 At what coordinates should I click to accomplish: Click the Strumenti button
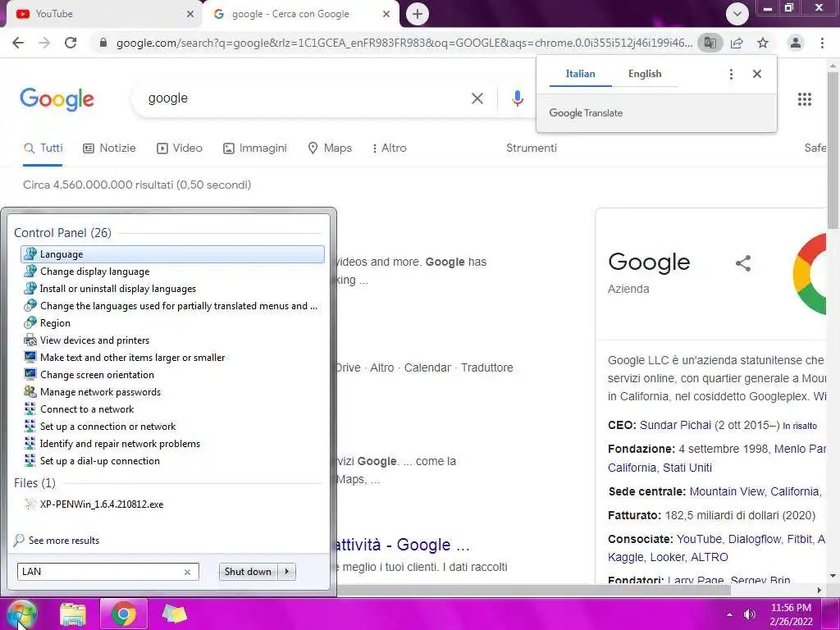tap(532, 148)
